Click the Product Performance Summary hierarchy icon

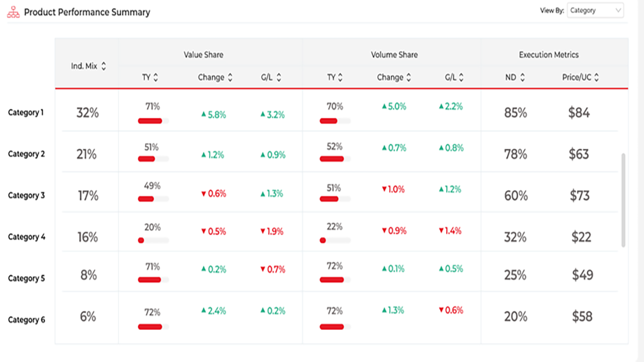click(13, 12)
